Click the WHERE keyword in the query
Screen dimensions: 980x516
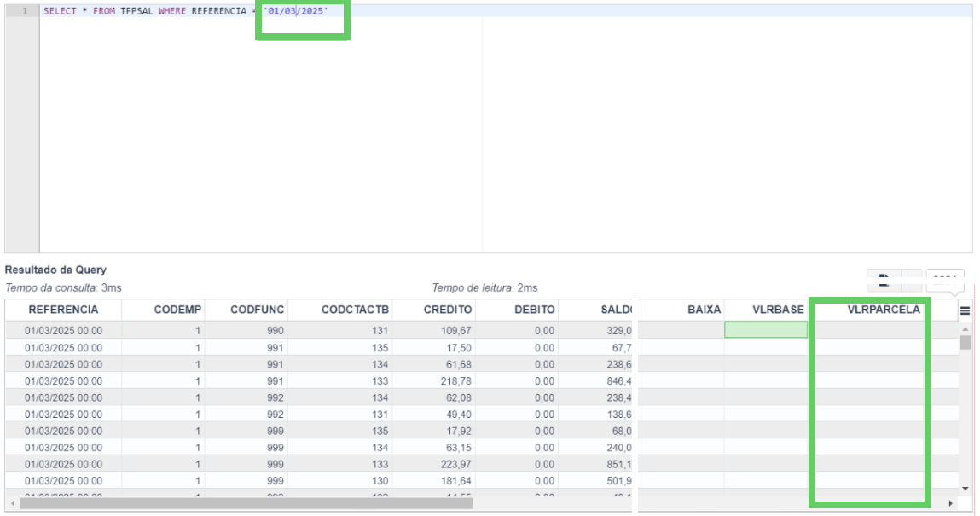tap(172, 11)
